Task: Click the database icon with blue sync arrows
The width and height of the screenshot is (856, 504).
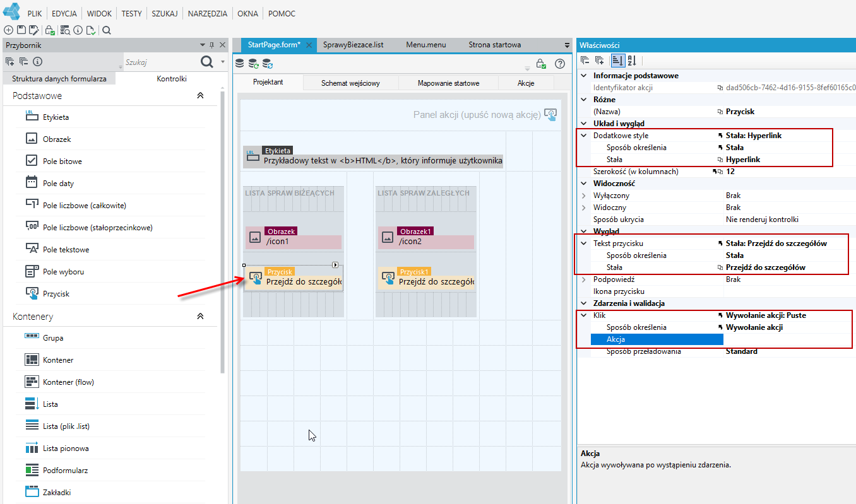Action: [268, 63]
